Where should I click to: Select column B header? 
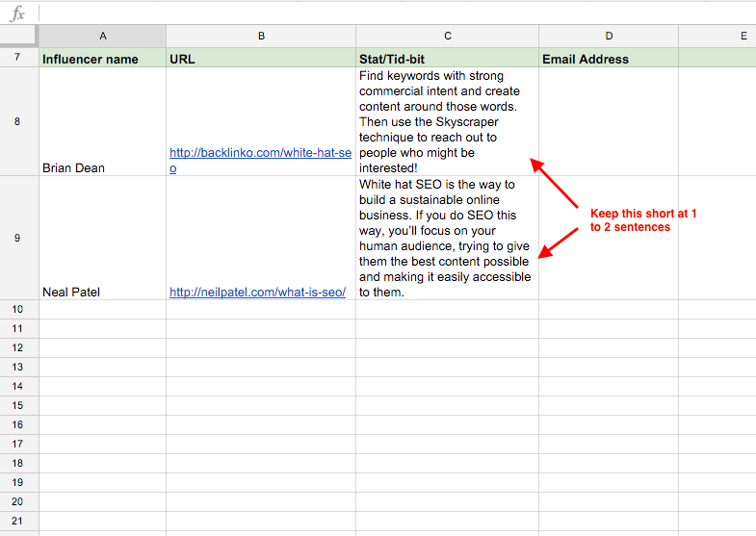[x=261, y=37]
